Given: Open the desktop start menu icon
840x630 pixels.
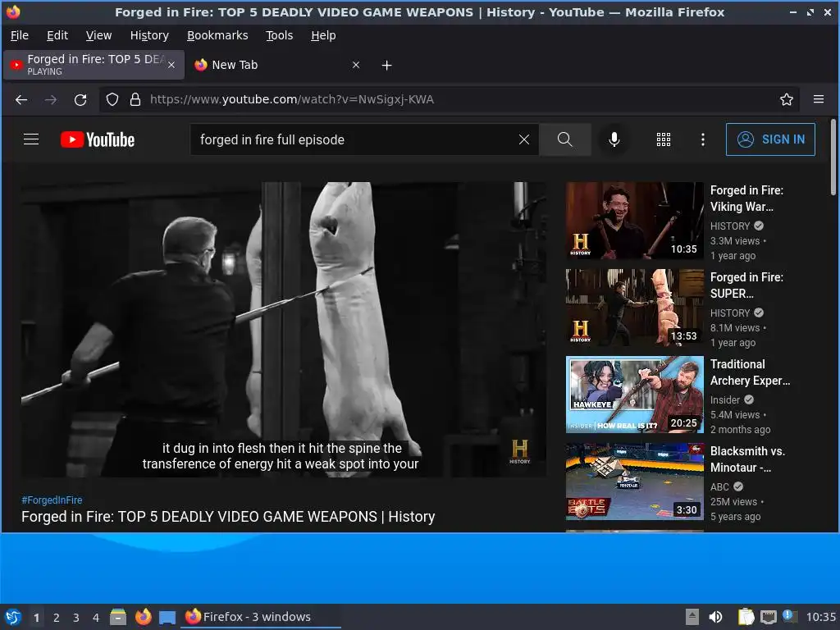Looking at the screenshot, I should click(x=13, y=617).
